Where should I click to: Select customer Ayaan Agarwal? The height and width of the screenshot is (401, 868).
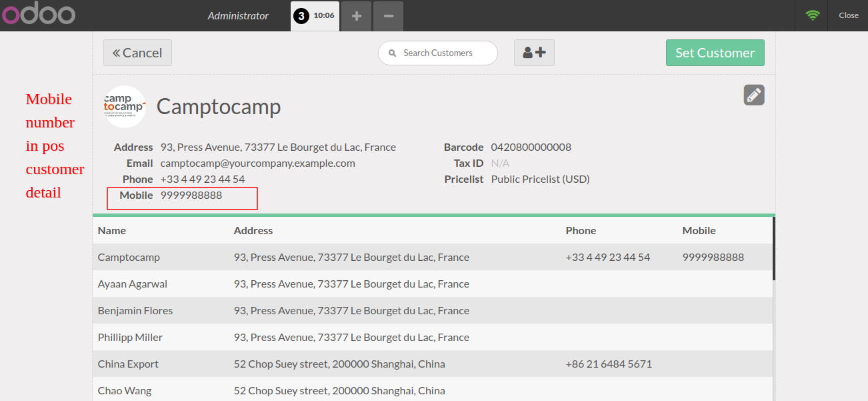(x=432, y=284)
